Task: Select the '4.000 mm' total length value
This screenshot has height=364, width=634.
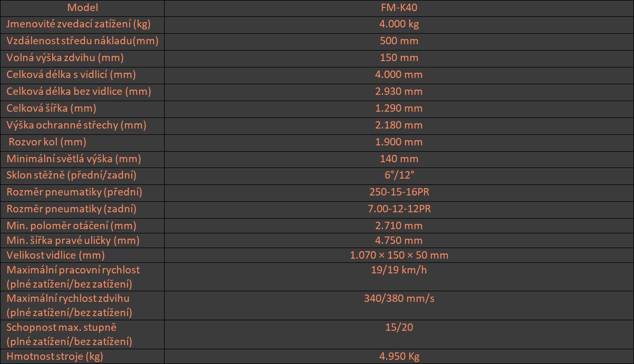Action: 399,74
